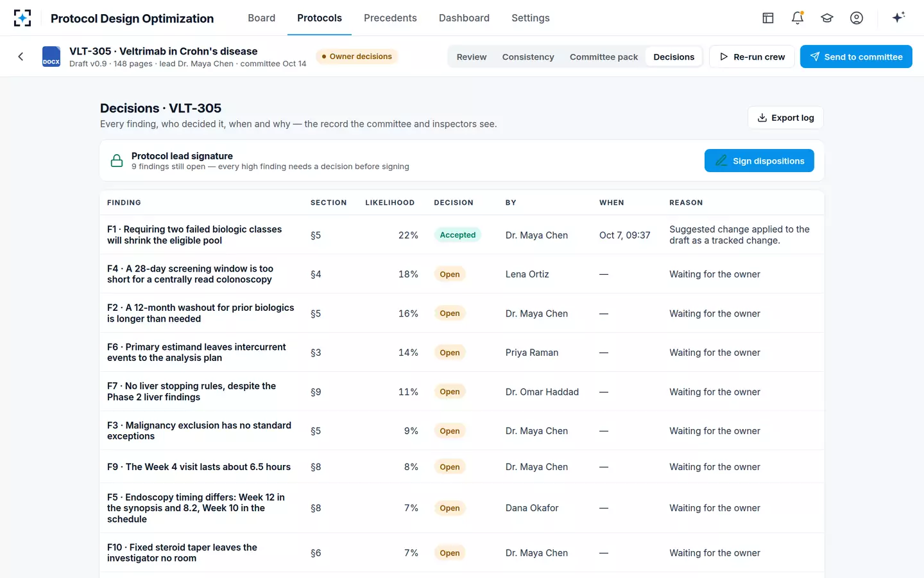The image size is (924, 578).
Task: Open finding F5 about endoscopy timing
Action: 196,508
